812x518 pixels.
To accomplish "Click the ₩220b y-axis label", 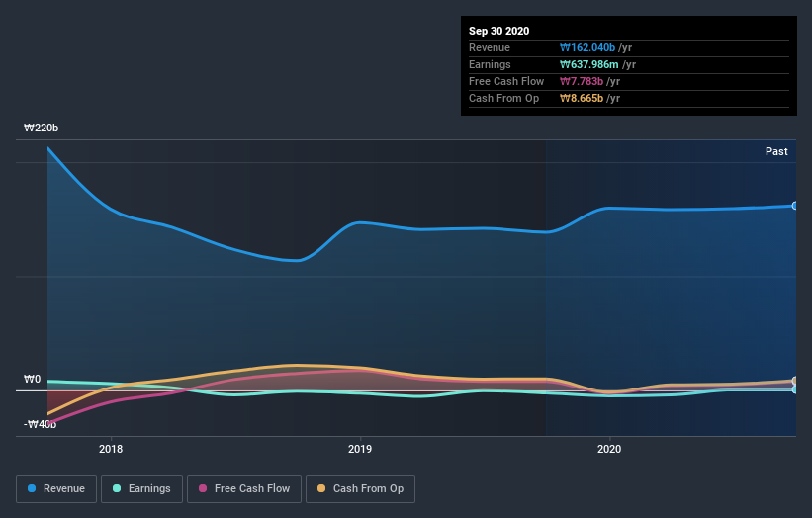I will tap(41, 128).
